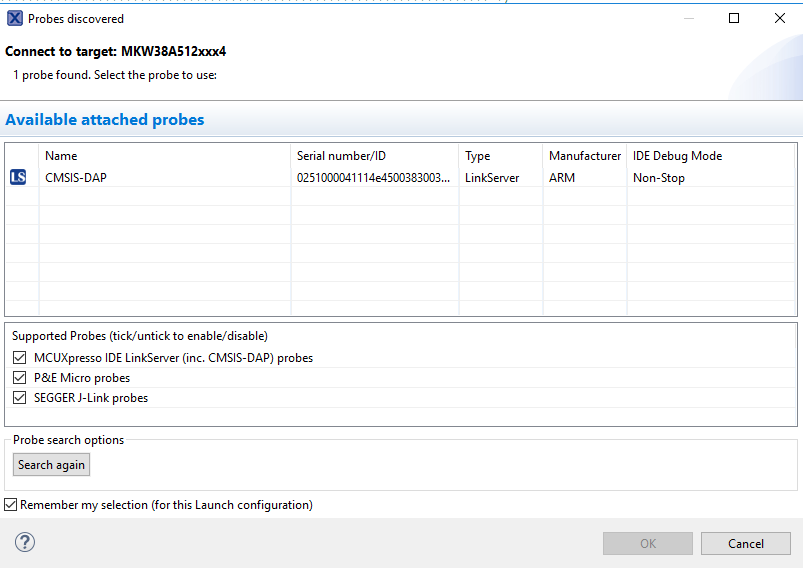This screenshot has height=568, width=803.
Task: Toggle SEGGER J-Link probes checkbox
Action: pyautogui.click(x=20, y=398)
